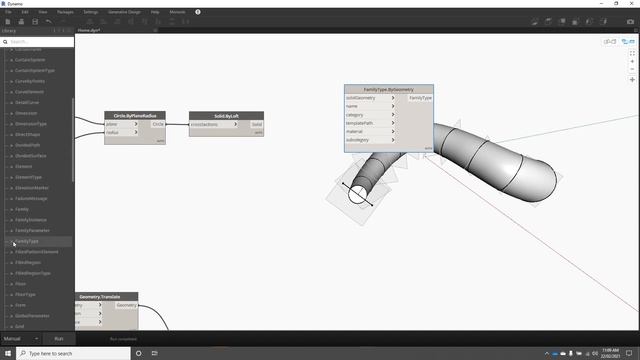
Task: Open the Help menu
Action: pyautogui.click(x=155, y=12)
